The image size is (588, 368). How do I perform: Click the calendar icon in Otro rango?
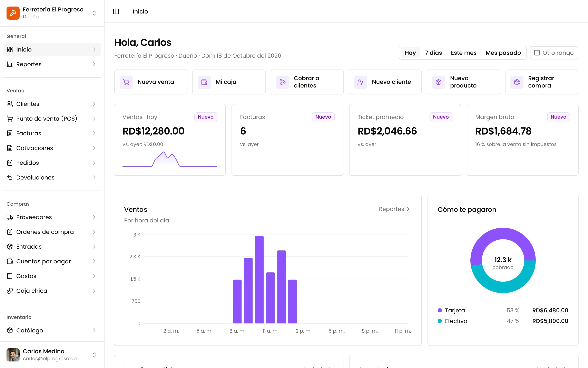pyautogui.click(x=537, y=53)
